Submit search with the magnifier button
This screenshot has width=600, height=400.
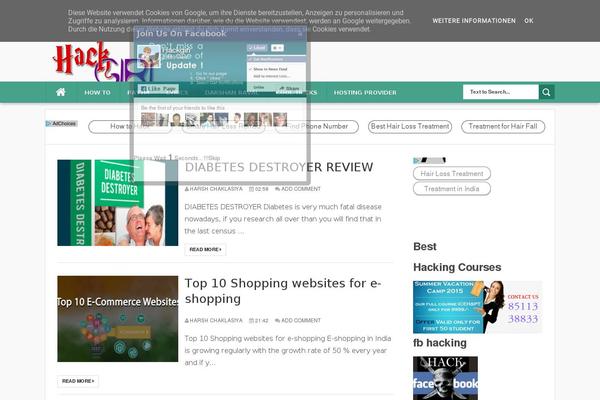pos(546,92)
